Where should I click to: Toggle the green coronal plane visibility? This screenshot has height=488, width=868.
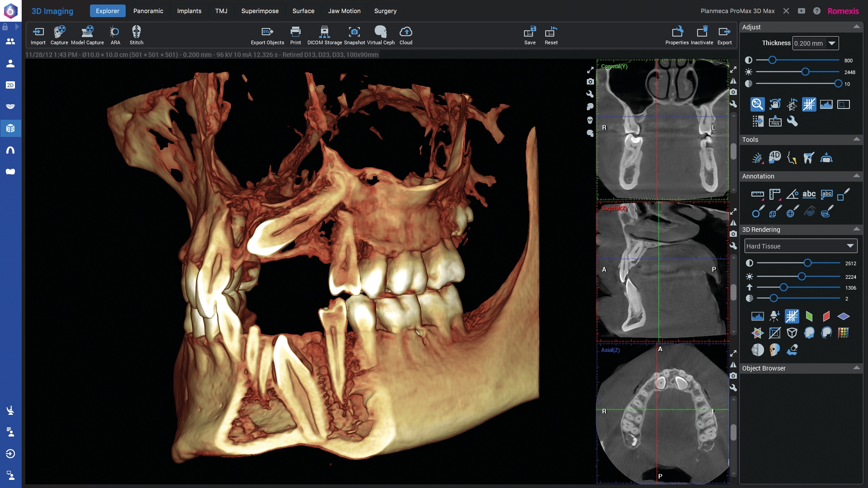tap(809, 316)
